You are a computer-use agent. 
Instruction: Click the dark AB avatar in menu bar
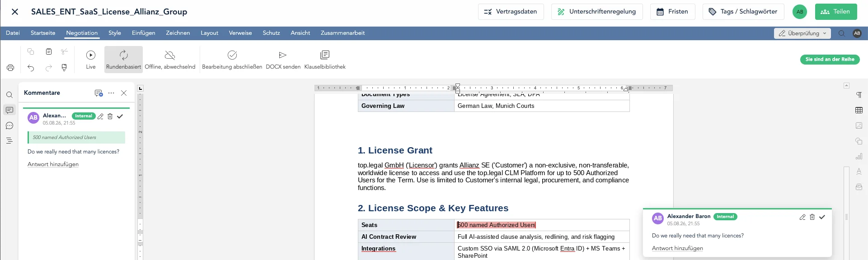click(857, 33)
